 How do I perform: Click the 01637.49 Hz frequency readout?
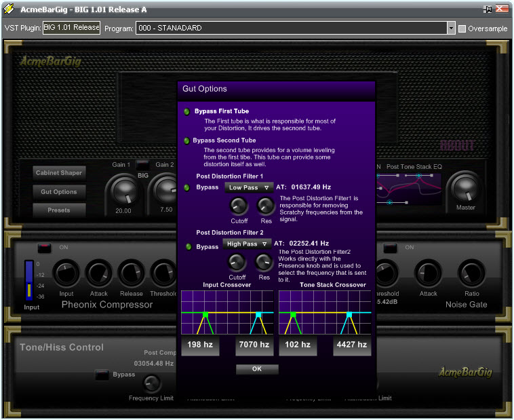pyautogui.click(x=311, y=187)
